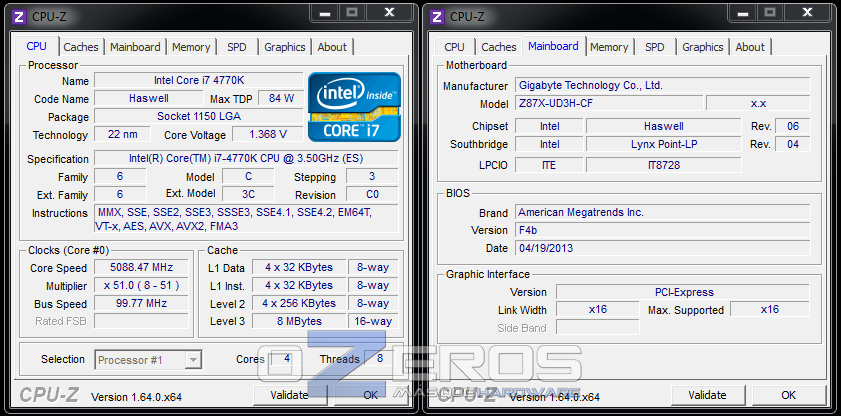Open the Caches tab in the left window
The width and height of the screenshot is (841, 416).
(x=81, y=47)
